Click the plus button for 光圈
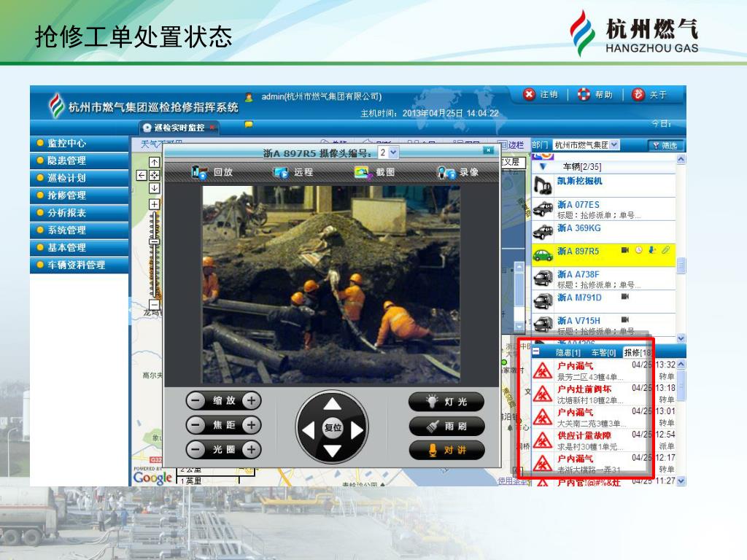Image resolution: width=747 pixels, height=560 pixels. click(x=252, y=449)
